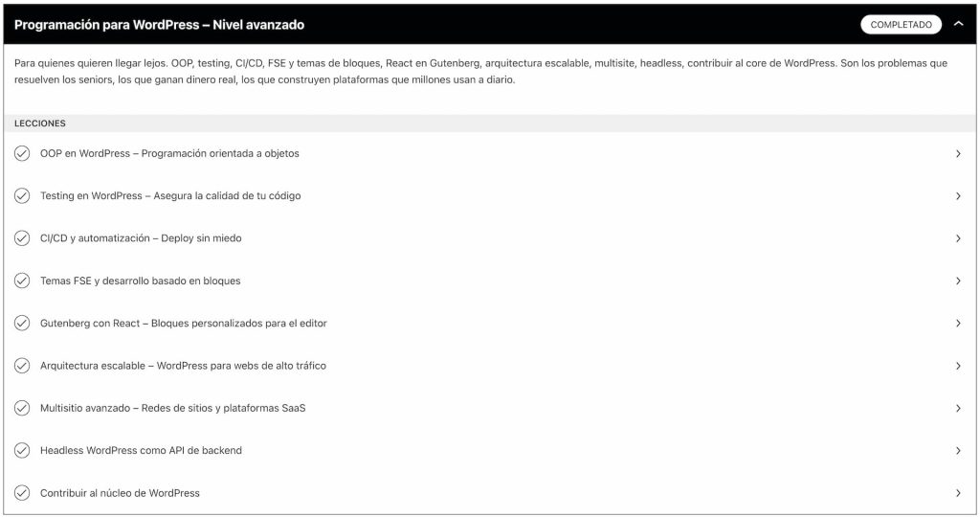Click the check icon for Multisitio avanzado
The width and height of the screenshot is (980, 517).
point(22,408)
